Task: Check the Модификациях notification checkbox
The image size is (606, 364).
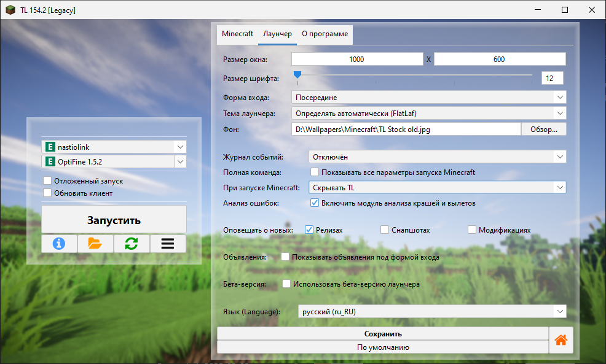Action: click(x=472, y=230)
